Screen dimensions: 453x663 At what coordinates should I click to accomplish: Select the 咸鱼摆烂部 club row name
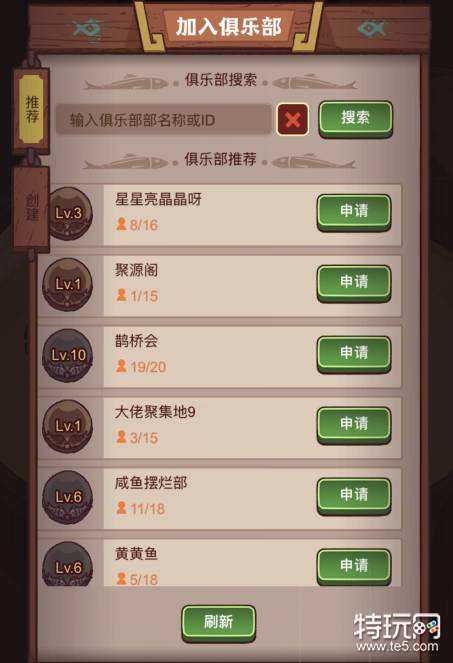pos(151,482)
